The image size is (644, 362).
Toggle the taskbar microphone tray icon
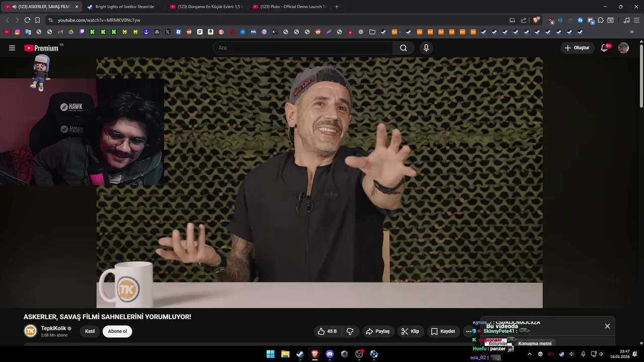point(583,354)
